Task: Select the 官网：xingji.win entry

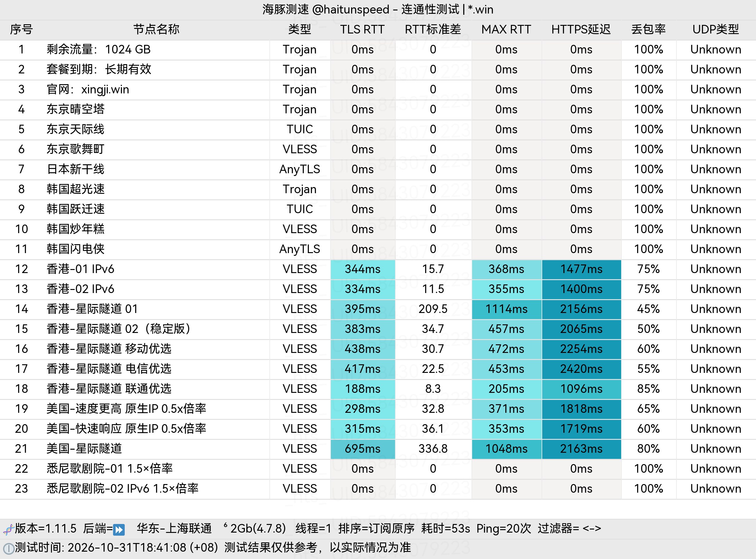Action: (x=88, y=89)
